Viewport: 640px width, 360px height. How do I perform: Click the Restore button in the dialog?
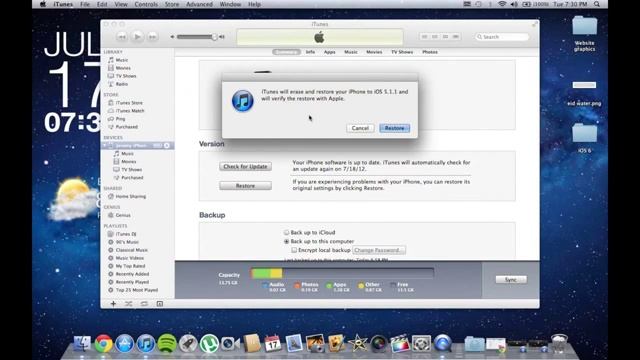[394, 128]
